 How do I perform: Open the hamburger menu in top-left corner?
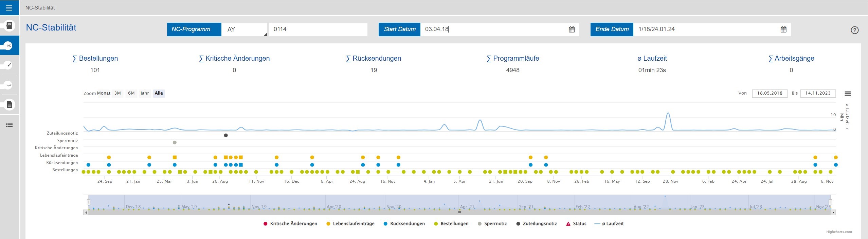click(9, 8)
